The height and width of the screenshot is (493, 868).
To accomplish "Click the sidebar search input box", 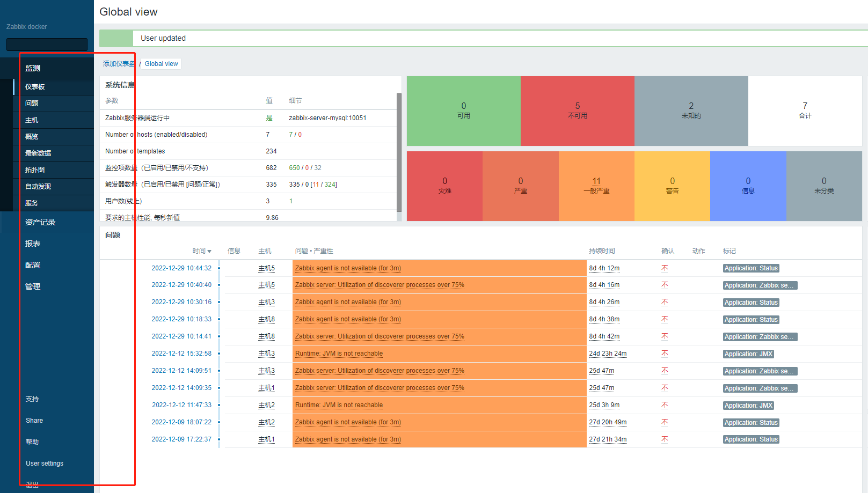I will tap(47, 44).
